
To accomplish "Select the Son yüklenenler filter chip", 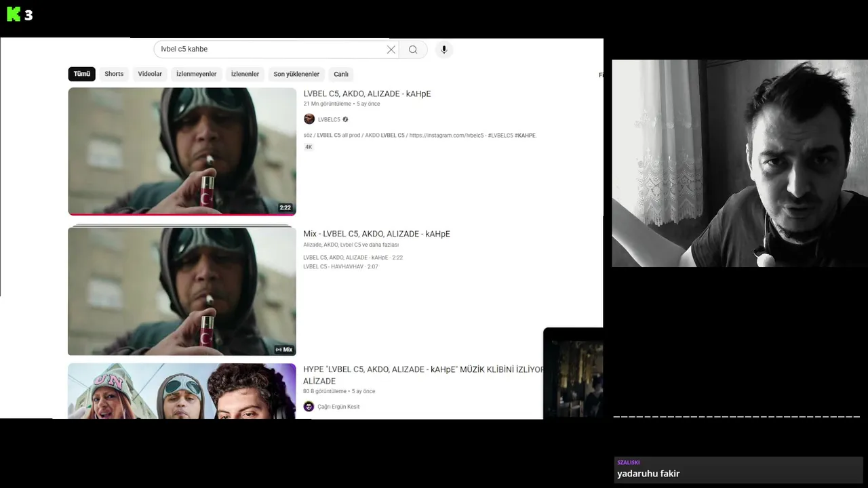I will (x=296, y=74).
